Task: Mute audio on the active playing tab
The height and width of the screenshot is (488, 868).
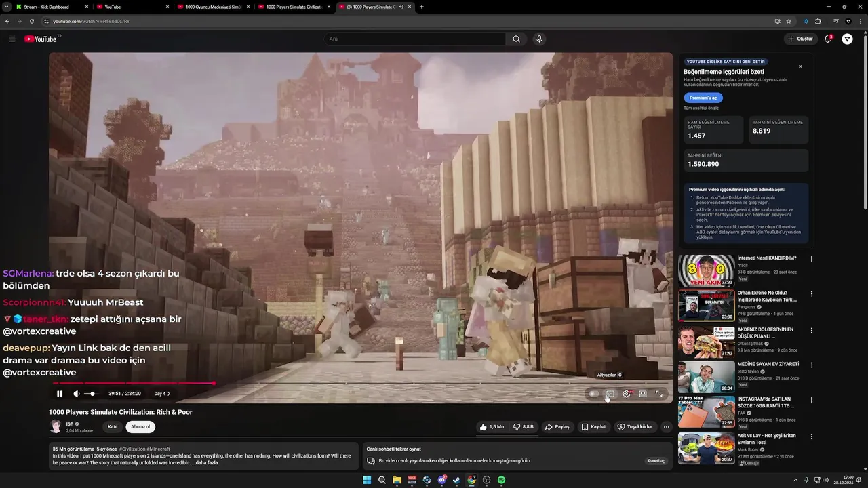Action: coord(401,7)
